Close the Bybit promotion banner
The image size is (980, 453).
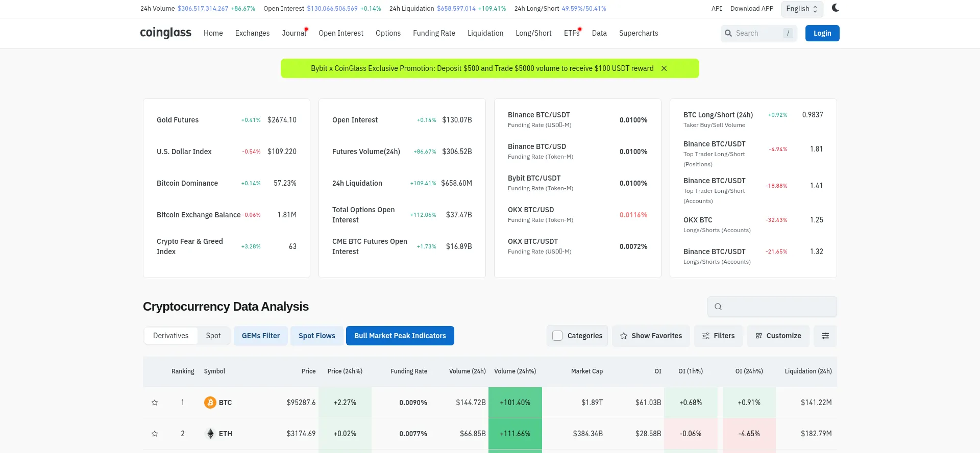(x=664, y=68)
